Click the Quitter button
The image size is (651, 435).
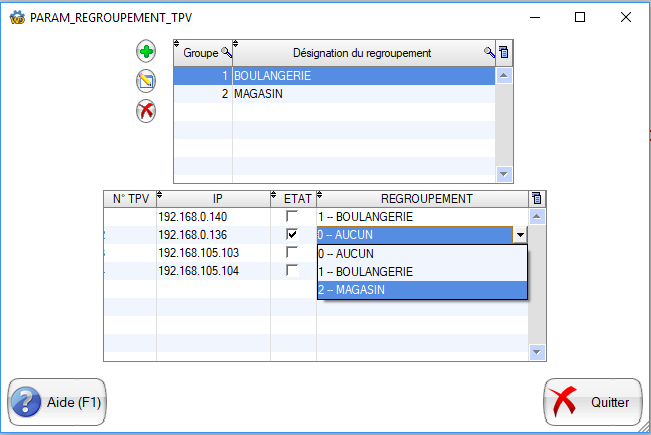tap(593, 402)
